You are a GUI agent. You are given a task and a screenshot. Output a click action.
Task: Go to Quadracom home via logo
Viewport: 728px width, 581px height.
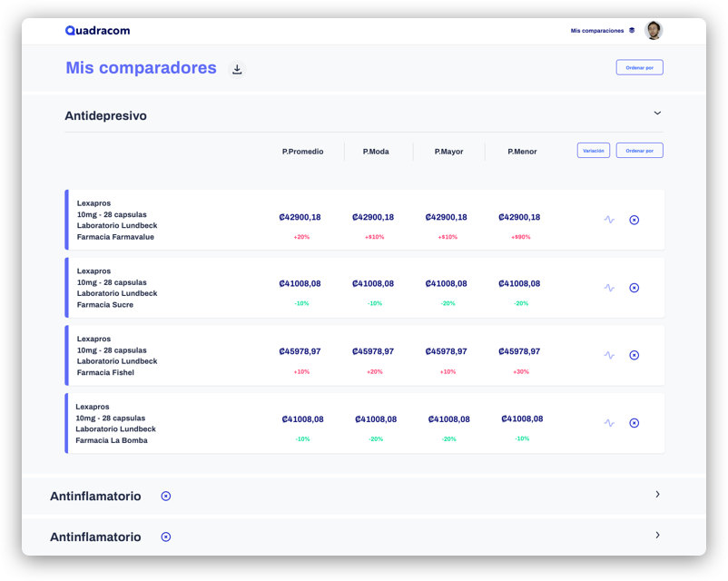coord(97,31)
